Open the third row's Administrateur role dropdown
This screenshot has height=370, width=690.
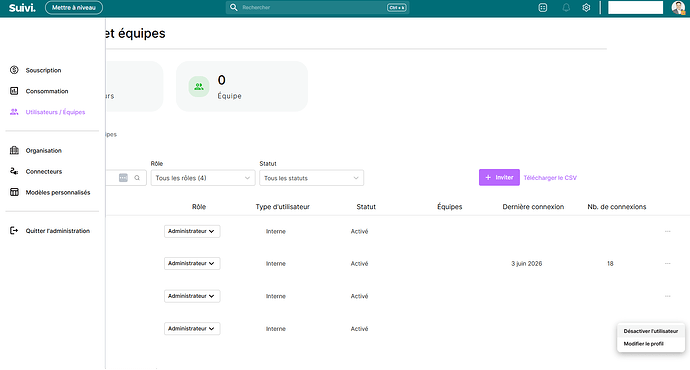coord(192,296)
